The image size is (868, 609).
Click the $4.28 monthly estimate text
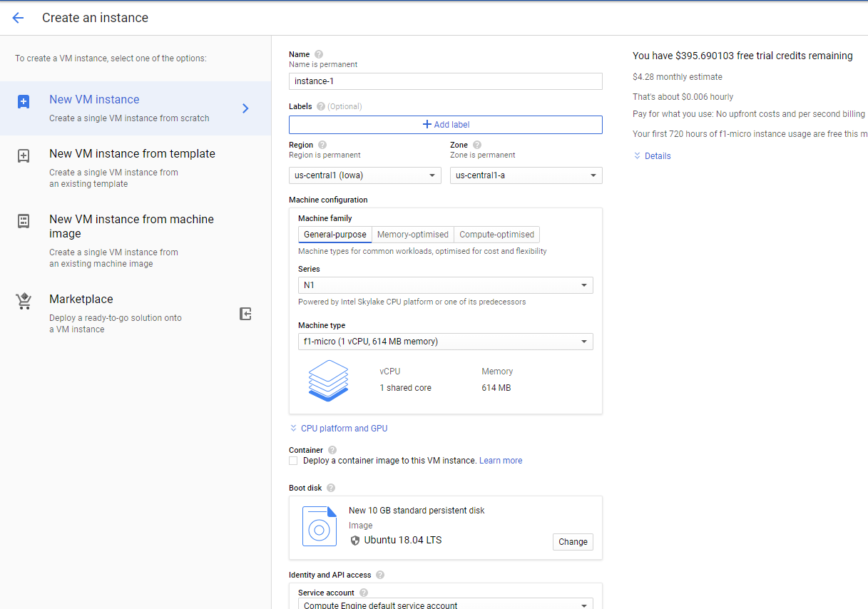pyautogui.click(x=678, y=77)
